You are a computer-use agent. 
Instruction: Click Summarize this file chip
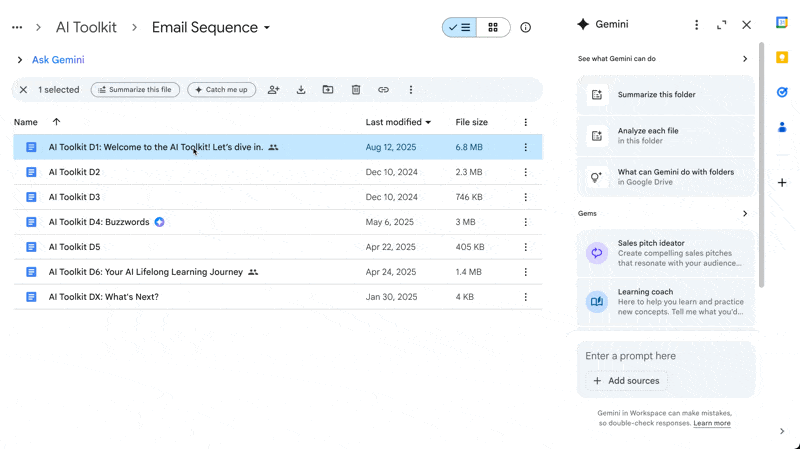pyautogui.click(x=135, y=90)
